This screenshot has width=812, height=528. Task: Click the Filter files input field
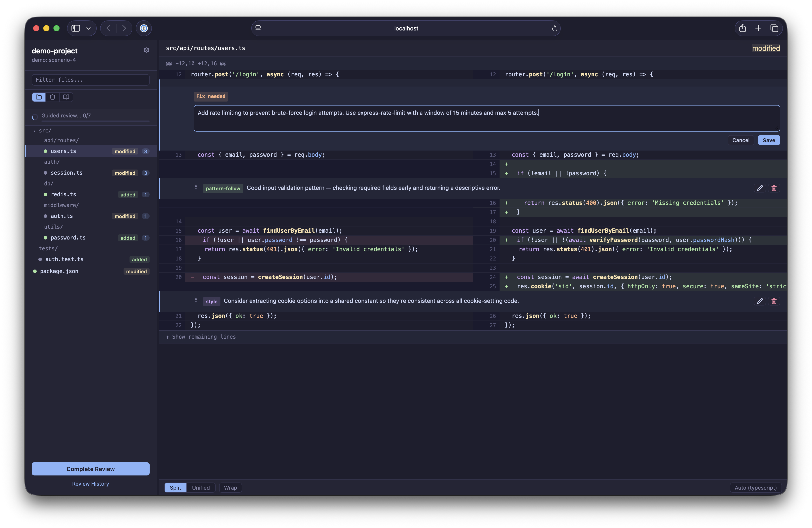point(90,79)
